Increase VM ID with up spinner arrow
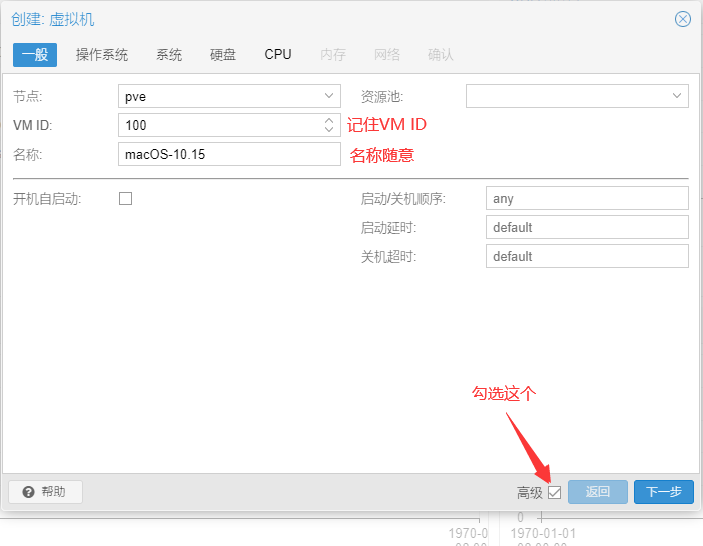The width and height of the screenshot is (703, 546). click(x=330, y=120)
